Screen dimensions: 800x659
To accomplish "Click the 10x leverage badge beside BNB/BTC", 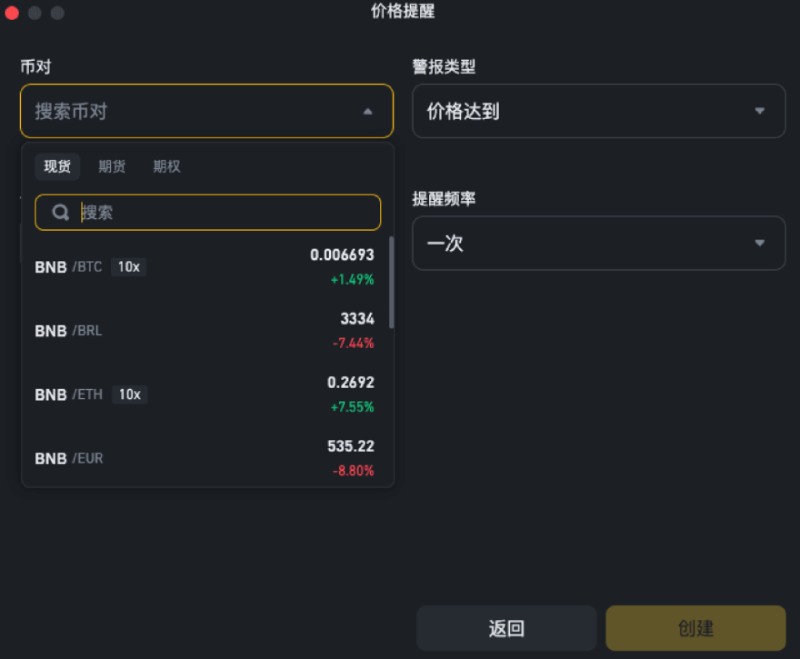I will [x=130, y=267].
